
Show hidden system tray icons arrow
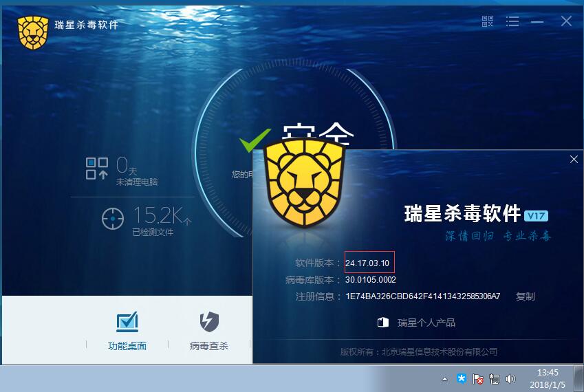(x=444, y=380)
